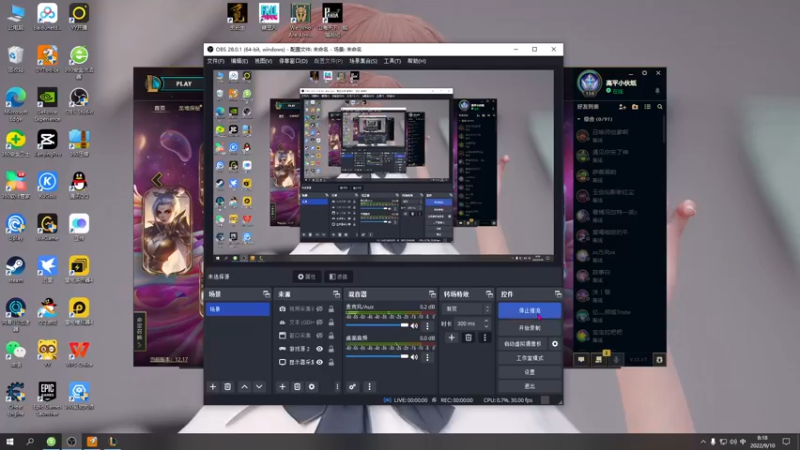Remove transition using the Transitions trash icon
Image resolution: width=800 pixels, height=450 pixels.
[468, 337]
